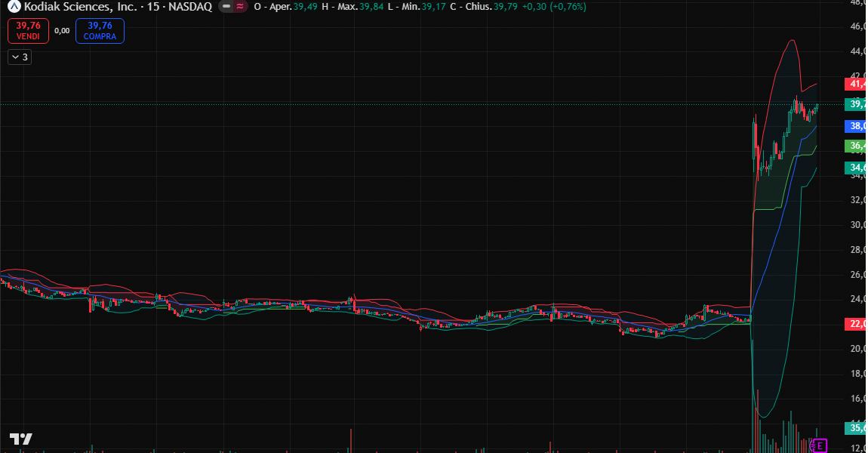Click the TradingView logo watermark link
Image resolution: width=868 pixels, height=453 pixels.
pyautogui.click(x=20, y=439)
